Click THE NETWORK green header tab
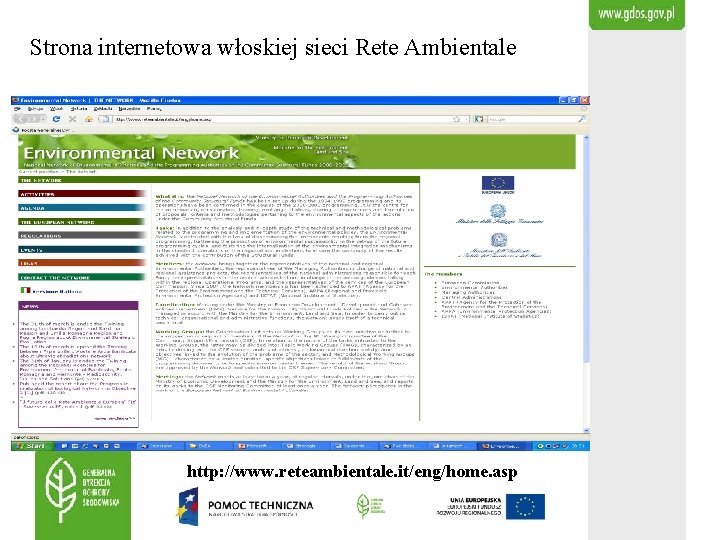The width and height of the screenshot is (720, 540). click(x=219, y=180)
